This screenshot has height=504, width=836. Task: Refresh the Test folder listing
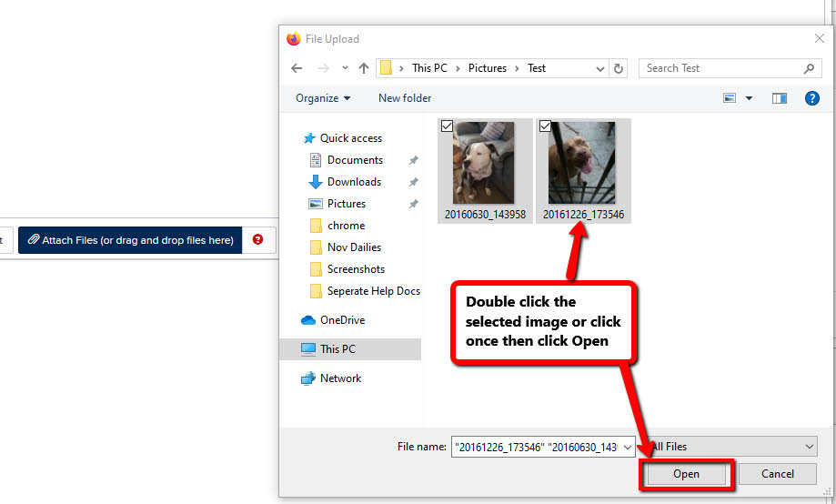coord(619,68)
